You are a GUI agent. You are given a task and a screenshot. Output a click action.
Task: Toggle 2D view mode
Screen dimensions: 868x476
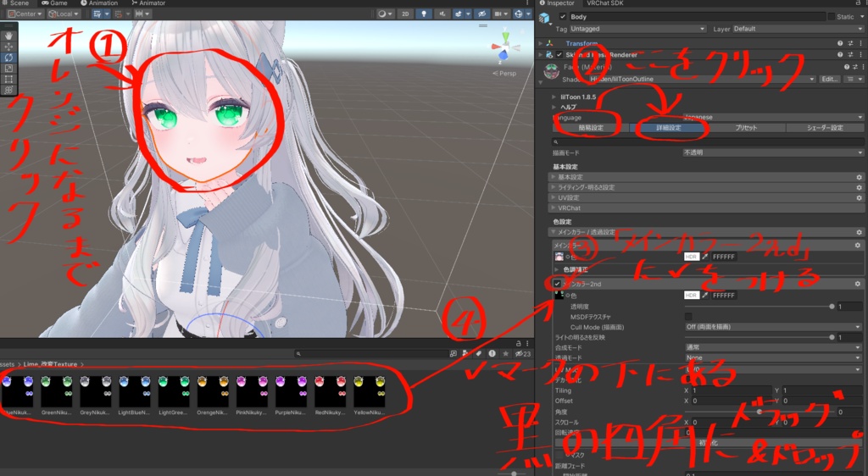[x=405, y=14]
